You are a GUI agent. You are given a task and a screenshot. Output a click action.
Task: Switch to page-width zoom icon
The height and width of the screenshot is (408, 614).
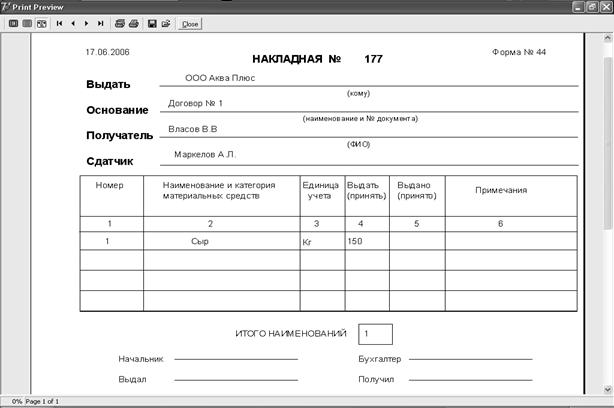[x=42, y=24]
